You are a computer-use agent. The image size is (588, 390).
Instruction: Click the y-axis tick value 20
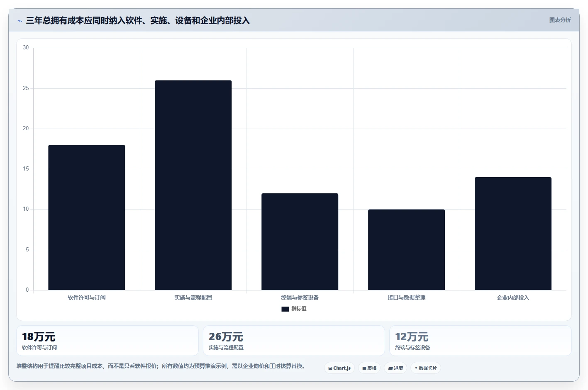coord(26,129)
